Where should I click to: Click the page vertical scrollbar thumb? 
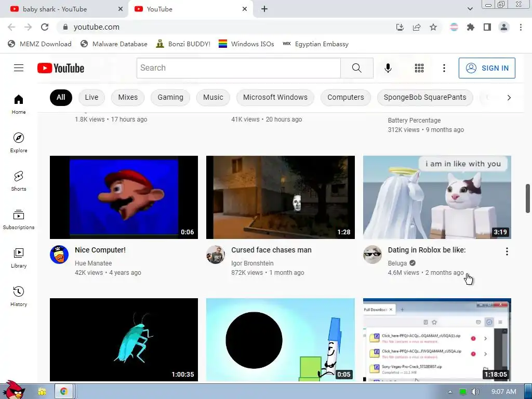point(528,198)
